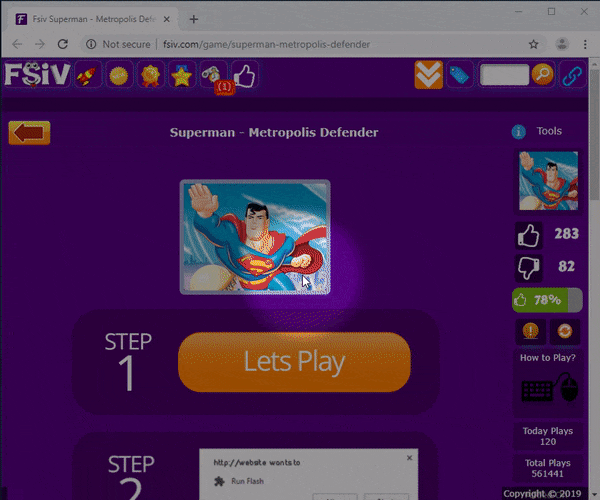Image resolution: width=600 pixels, height=500 pixels.
Task: Like the game with the sidebar thumbs-up
Action: click(x=528, y=235)
